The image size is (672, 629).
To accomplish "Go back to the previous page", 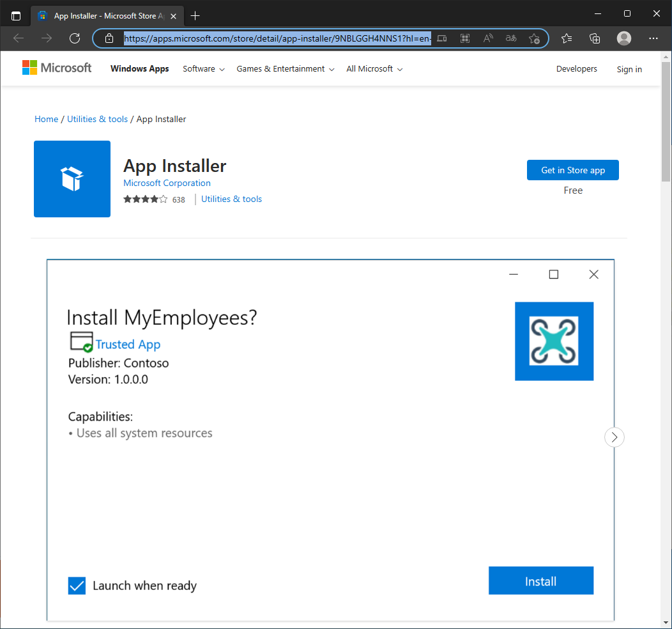I will pyautogui.click(x=19, y=38).
